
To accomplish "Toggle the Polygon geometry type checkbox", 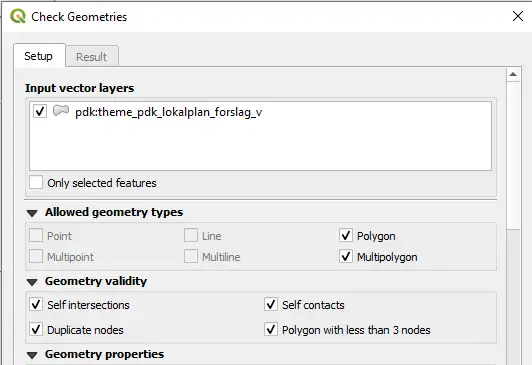I will [x=346, y=235].
